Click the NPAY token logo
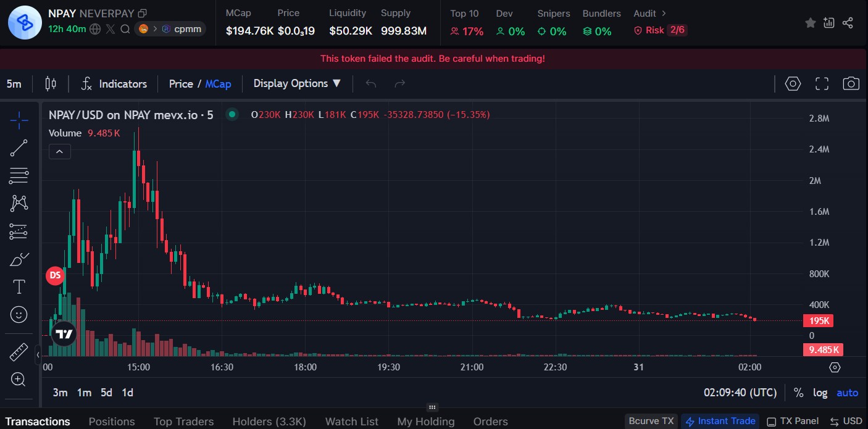Viewport: 868px width, 429px height. point(25,22)
